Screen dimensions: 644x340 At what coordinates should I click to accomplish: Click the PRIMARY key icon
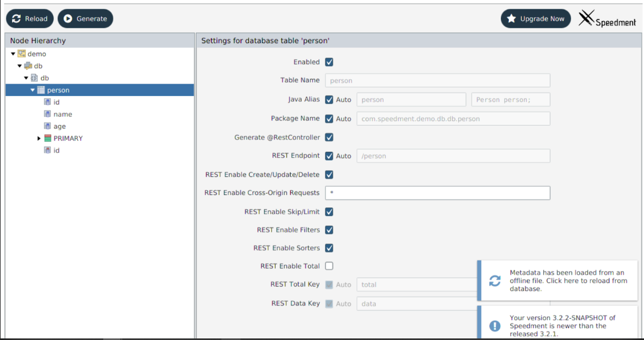pyautogui.click(x=48, y=138)
